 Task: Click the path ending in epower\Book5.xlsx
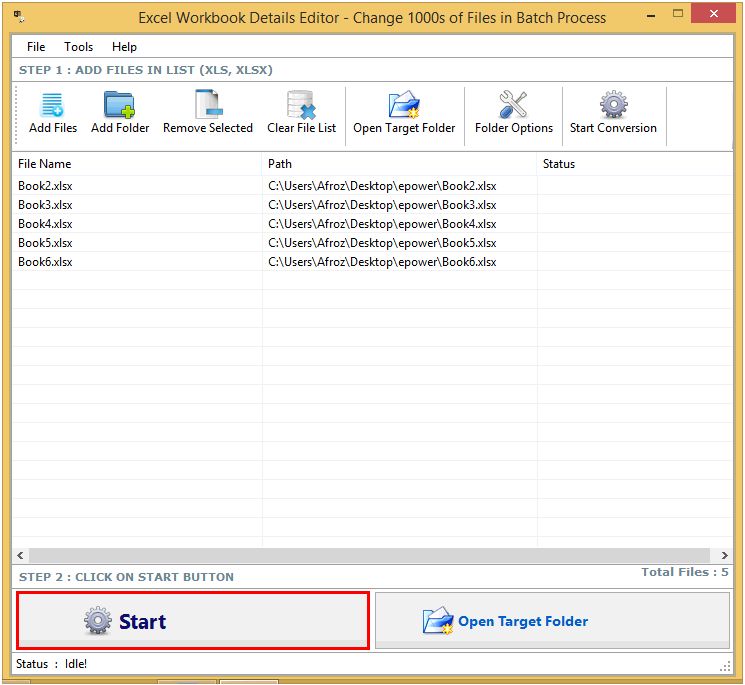coord(382,243)
